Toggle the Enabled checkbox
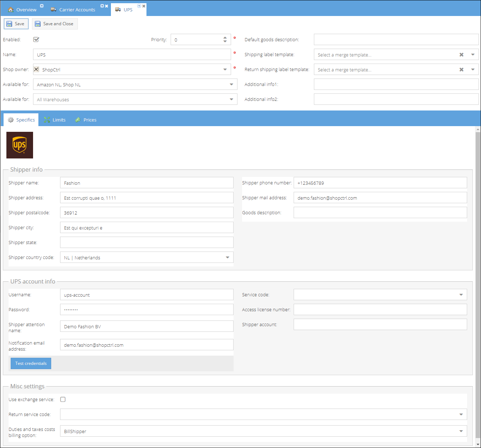 (36, 39)
